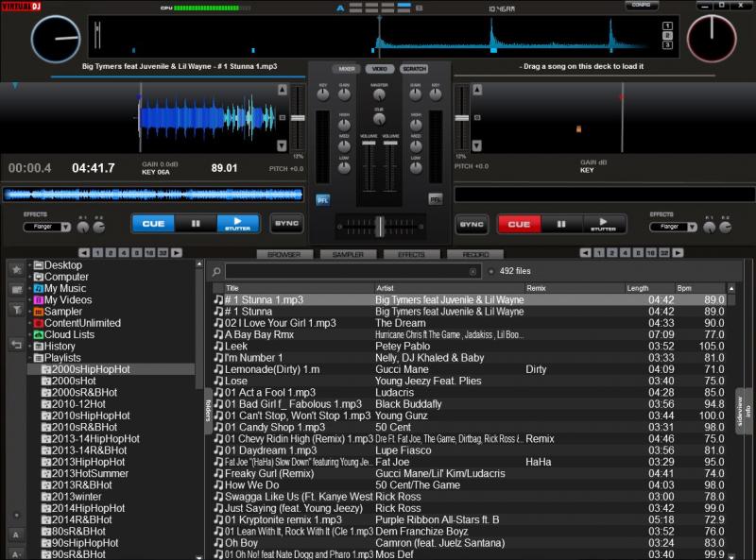Switch to the MIXER panel tab
Screen dimensions: 756x560
[346, 69]
